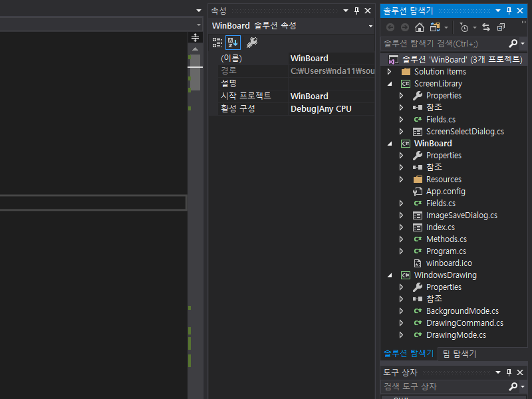The image size is (532, 399).
Task: Click the 검색 도구 상자 input field
Action: [x=445, y=386]
